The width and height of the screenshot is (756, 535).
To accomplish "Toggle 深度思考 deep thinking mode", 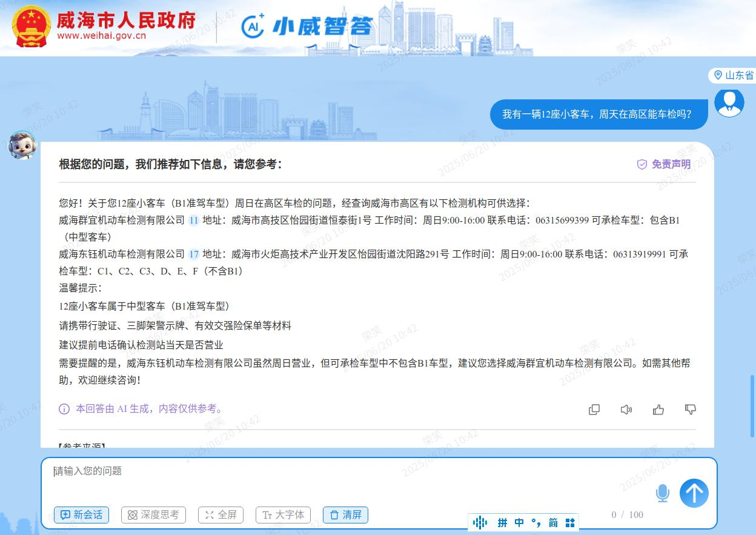I will (154, 515).
